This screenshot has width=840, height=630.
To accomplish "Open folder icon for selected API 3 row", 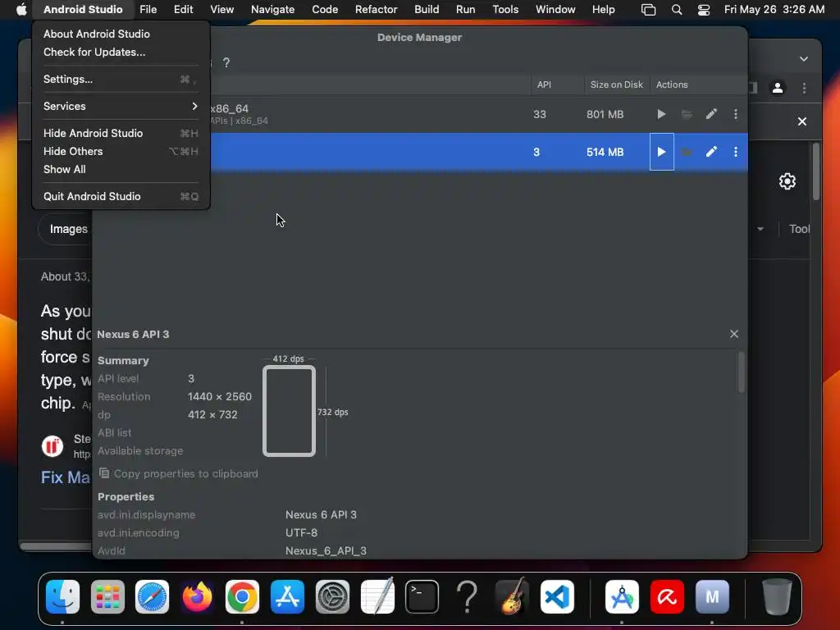I will [x=687, y=152].
